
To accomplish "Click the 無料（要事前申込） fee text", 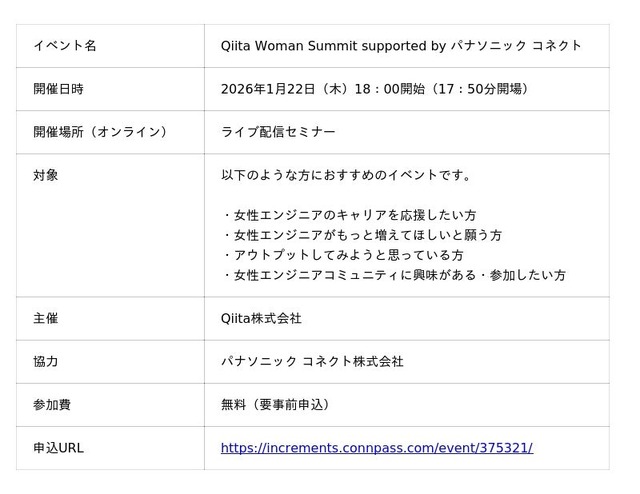I will coord(275,404).
